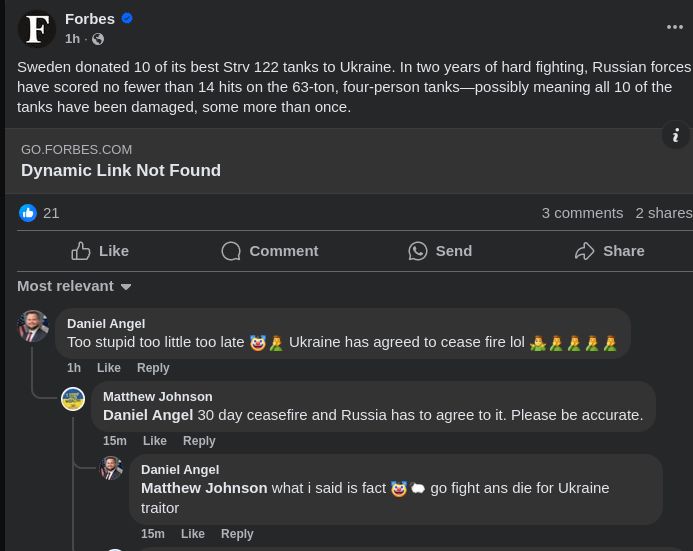Image resolution: width=693 pixels, height=551 pixels.
Task: Click the blue like reaction icon
Action: (x=28, y=212)
